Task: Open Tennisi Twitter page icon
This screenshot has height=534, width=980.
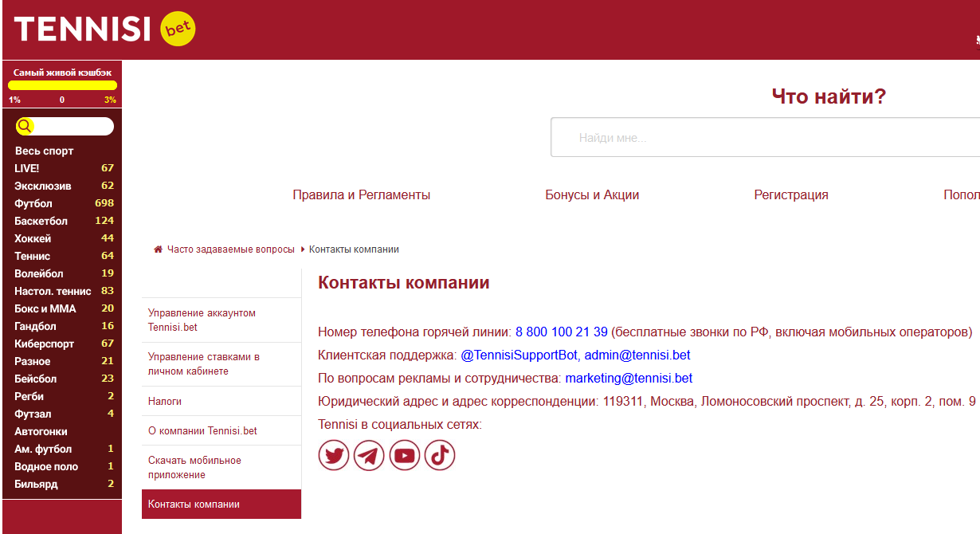Action: [334, 455]
